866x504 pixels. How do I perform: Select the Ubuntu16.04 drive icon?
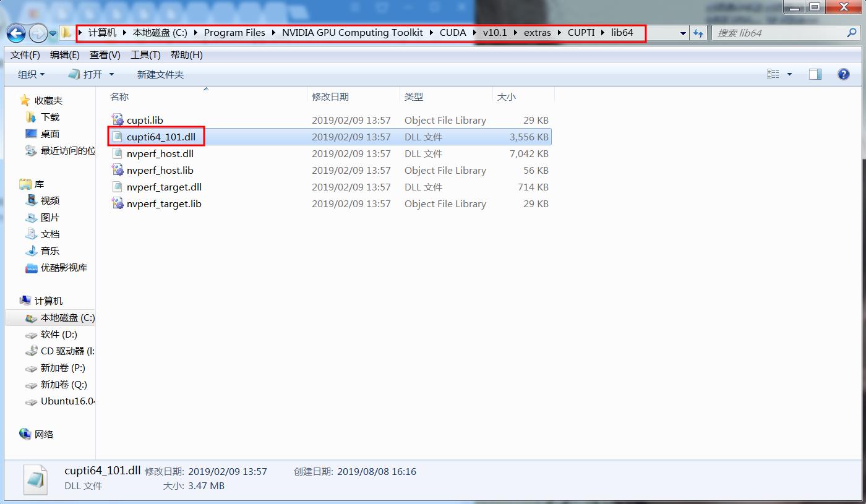(31, 401)
